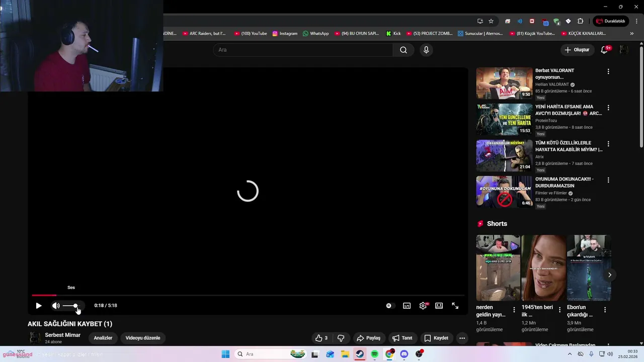Open the Instagram bookmark
Screen dimensions: 644x362
coord(285,33)
